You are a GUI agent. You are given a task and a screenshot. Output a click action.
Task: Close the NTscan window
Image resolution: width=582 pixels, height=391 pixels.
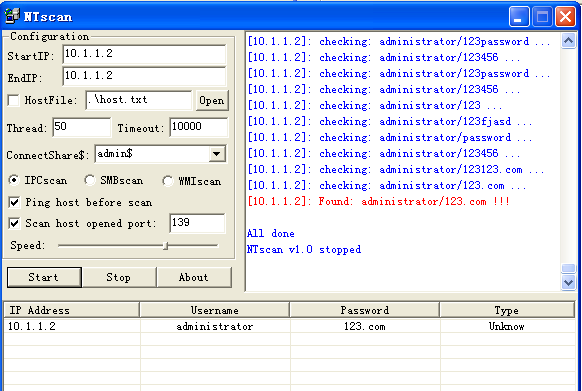point(565,17)
